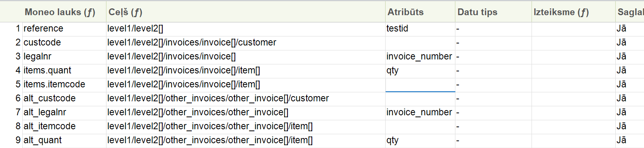
Task: Select the items.quant qty attribute cell
Action: (x=420, y=71)
